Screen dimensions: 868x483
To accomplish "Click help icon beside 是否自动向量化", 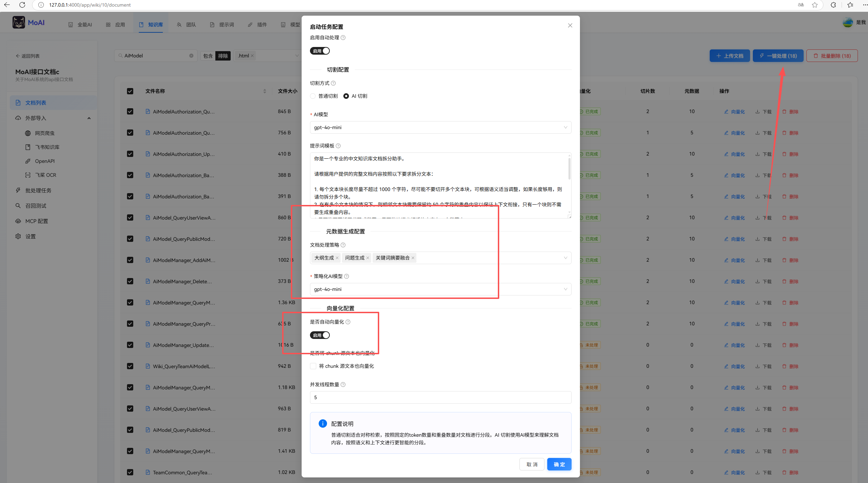I will [x=348, y=322].
